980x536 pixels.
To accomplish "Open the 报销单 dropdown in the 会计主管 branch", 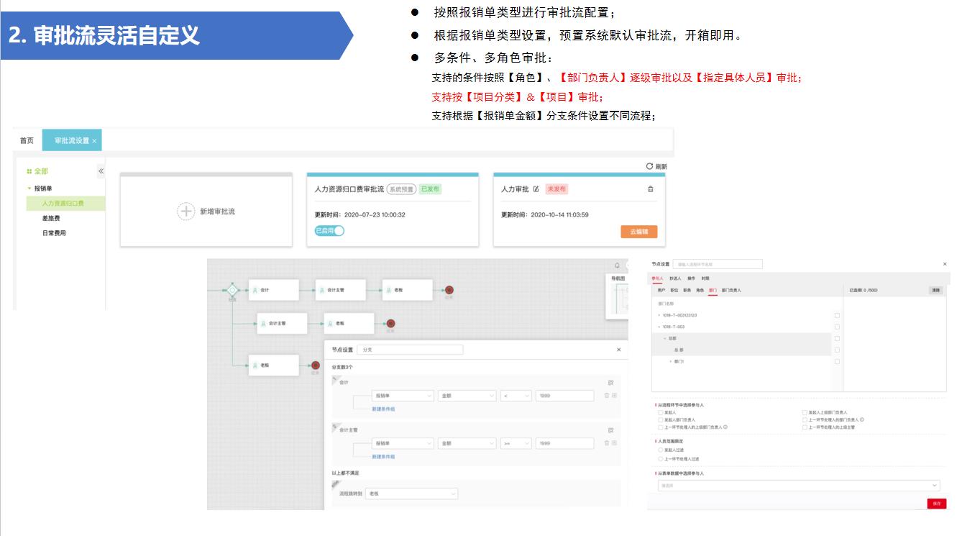I will click(403, 444).
